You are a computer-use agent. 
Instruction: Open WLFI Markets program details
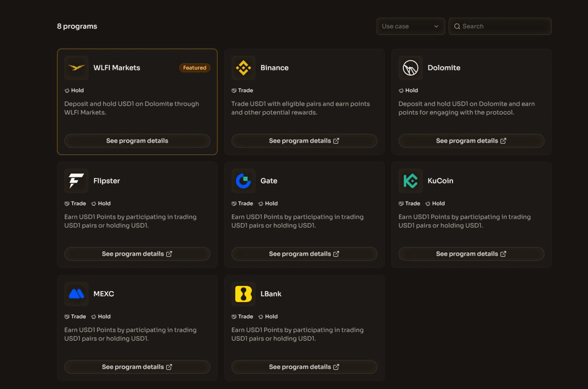tap(137, 141)
